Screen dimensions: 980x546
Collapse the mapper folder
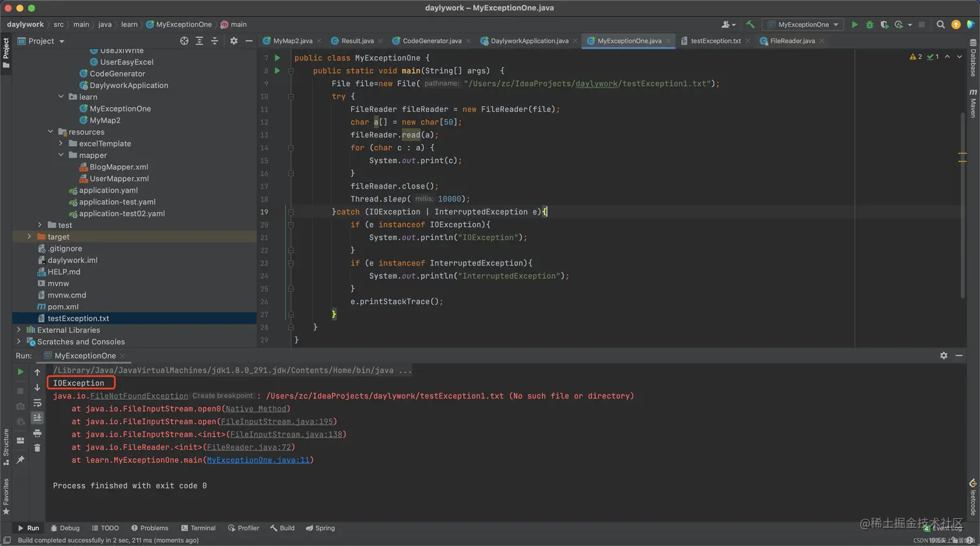pos(61,155)
